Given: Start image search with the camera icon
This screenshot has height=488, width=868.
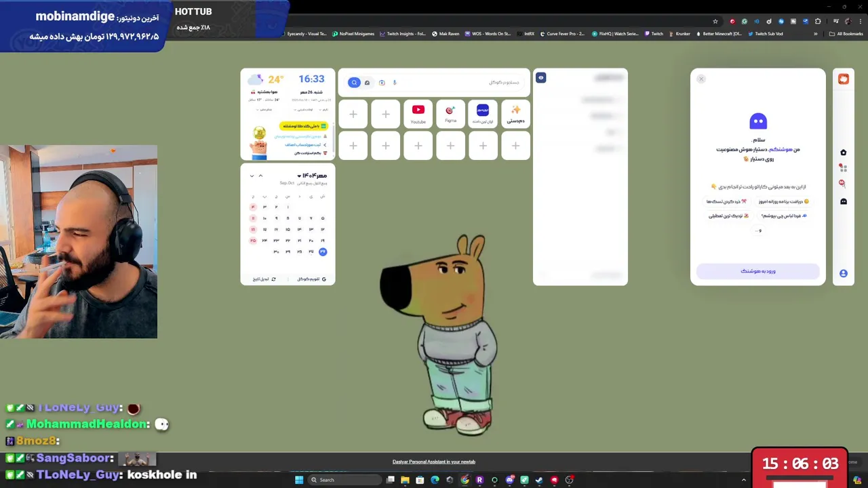Looking at the screenshot, I should (382, 83).
